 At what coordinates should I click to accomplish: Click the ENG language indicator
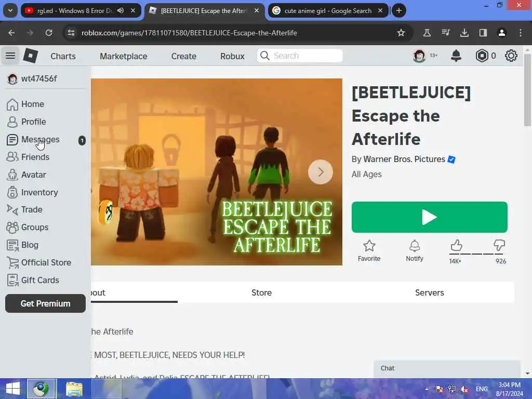(x=482, y=389)
